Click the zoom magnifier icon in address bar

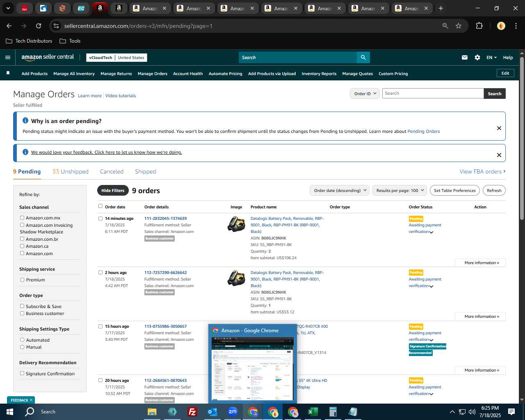point(445,26)
